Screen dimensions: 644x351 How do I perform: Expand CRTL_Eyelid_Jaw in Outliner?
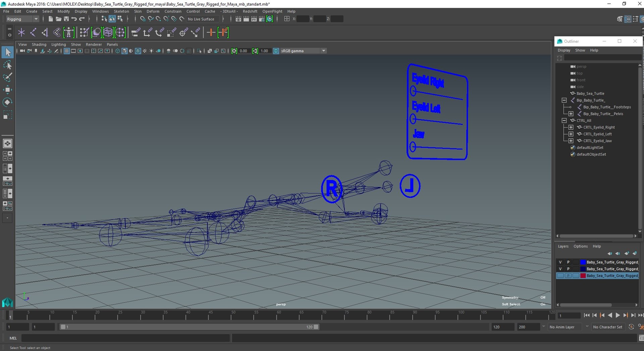point(571,141)
